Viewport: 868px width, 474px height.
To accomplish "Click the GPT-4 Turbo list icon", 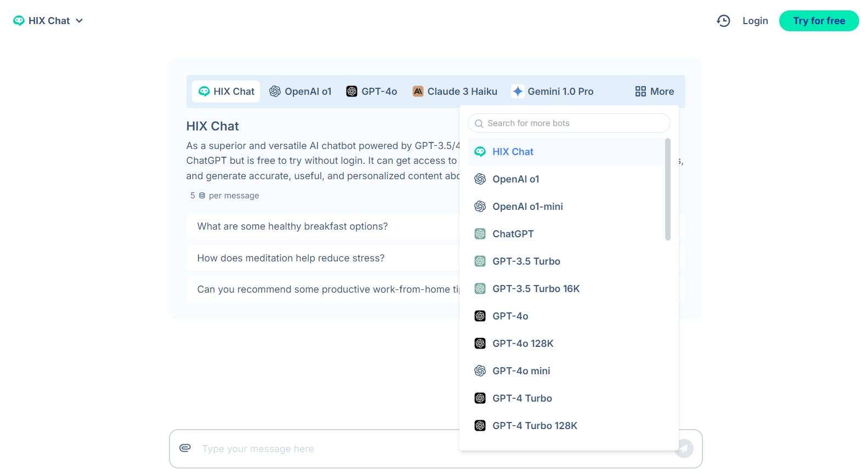I will point(480,398).
